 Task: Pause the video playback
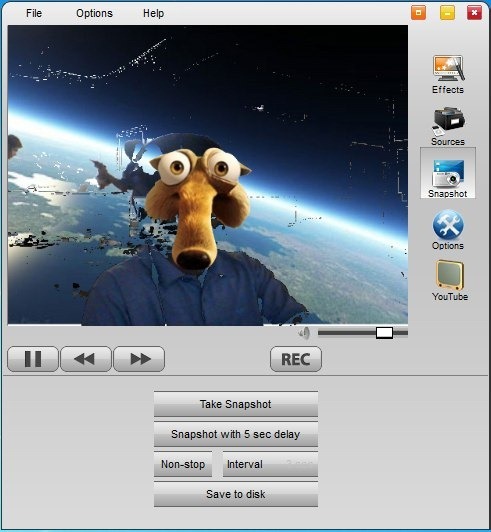coord(33,359)
